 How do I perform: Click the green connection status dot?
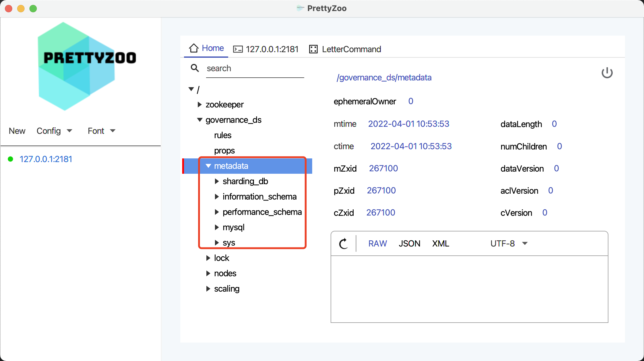pyautogui.click(x=10, y=159)
